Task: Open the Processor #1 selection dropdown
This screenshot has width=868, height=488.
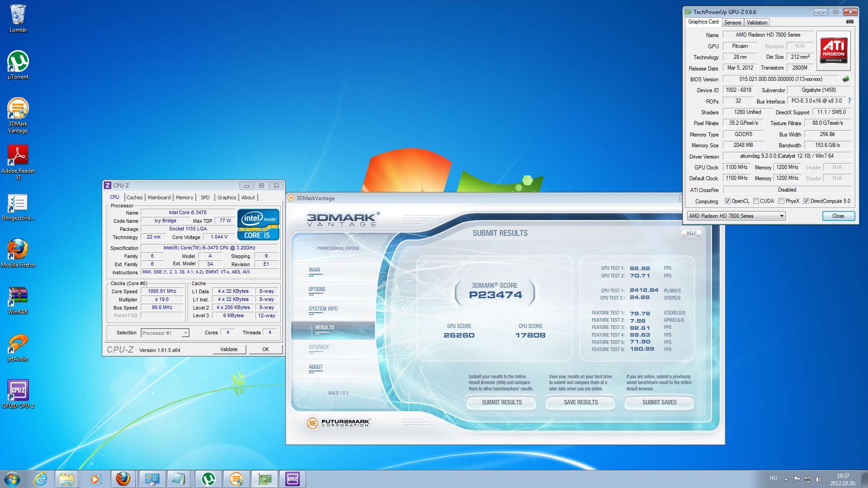Action: tap(165, 333)
